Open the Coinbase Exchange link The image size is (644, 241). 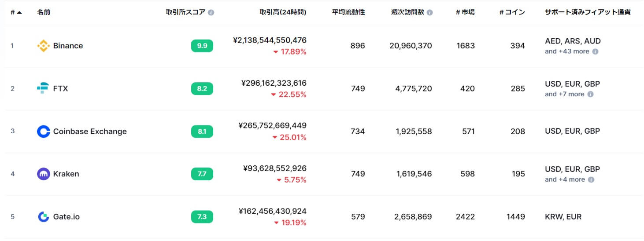[x=90, y=131]
